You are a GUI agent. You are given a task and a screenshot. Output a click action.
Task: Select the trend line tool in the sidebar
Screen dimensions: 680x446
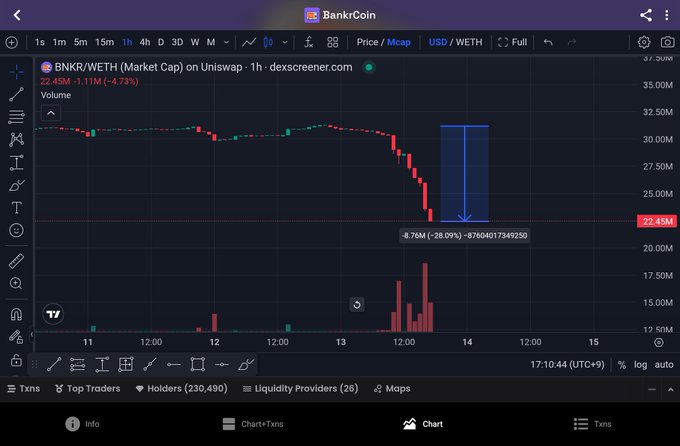pos(16,94)
